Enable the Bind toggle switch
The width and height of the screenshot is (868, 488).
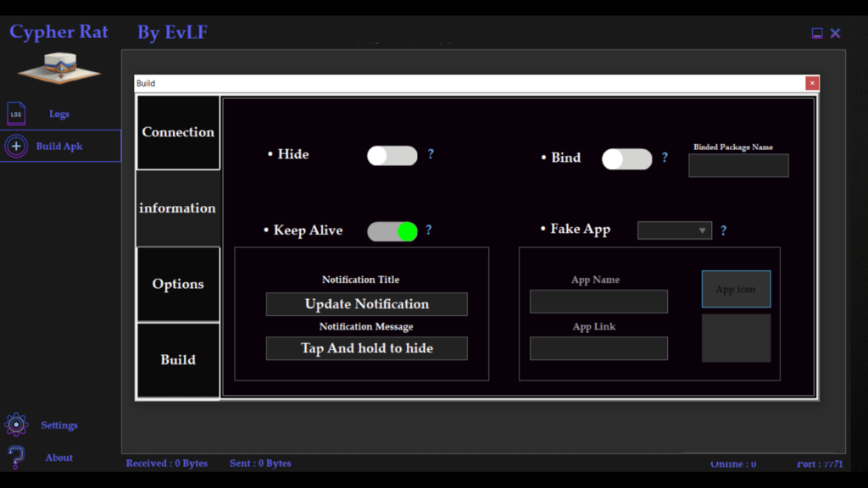pos(626,159)
